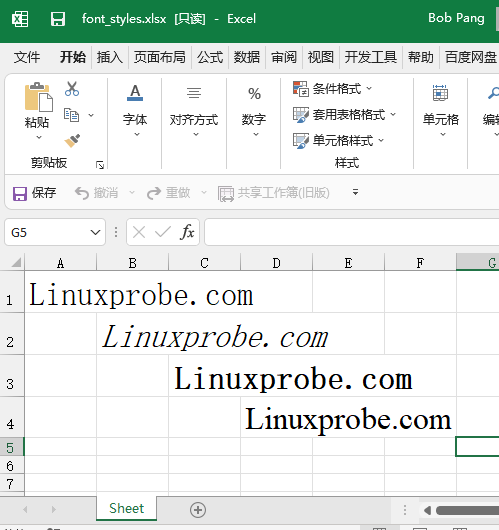
Task: Switch to the 插入 insert tab
Action: click(110, 57)
